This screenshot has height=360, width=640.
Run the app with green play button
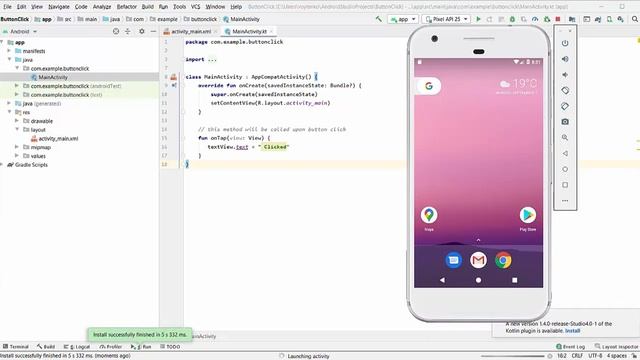(478, 19)
